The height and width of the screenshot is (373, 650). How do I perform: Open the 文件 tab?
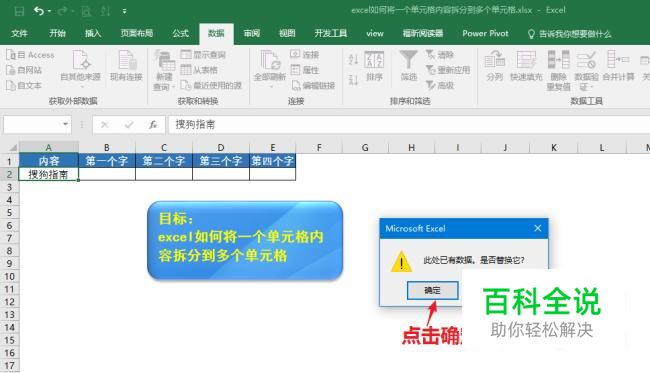[19, 34]
